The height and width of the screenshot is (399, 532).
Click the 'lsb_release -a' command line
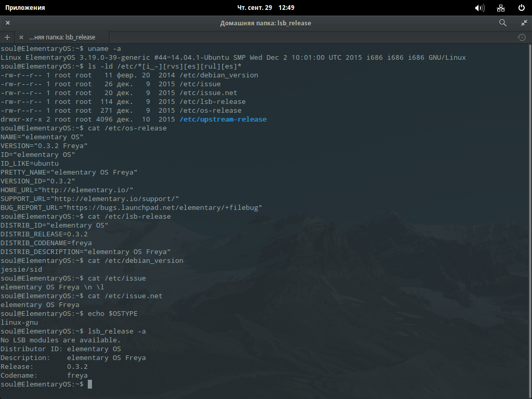[x=73, y=331]
